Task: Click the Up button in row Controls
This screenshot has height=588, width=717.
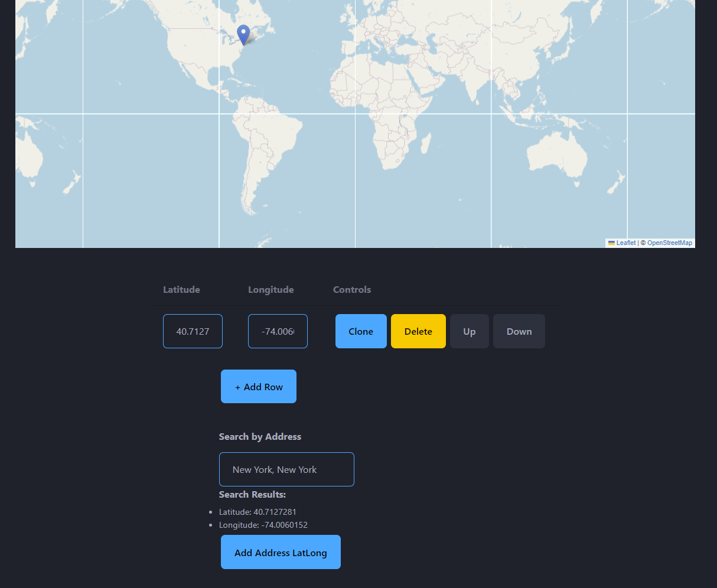Action: (x=470, y=331)
